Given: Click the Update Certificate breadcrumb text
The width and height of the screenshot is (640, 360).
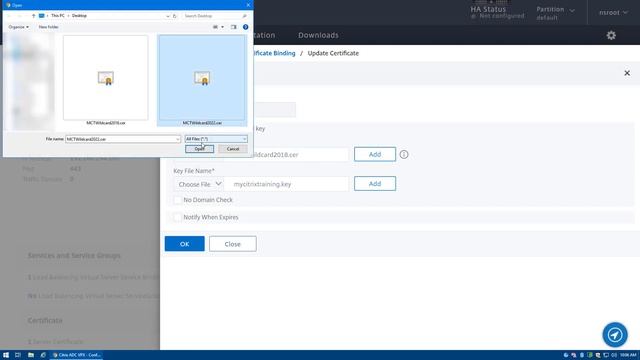Looking at the screenshot, I should [x=333, y=53].
